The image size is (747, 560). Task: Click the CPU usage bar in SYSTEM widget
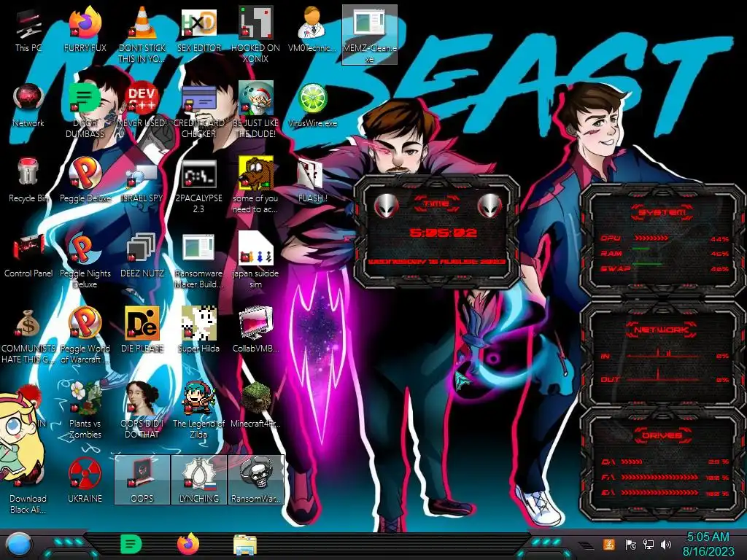coord(651,238)
